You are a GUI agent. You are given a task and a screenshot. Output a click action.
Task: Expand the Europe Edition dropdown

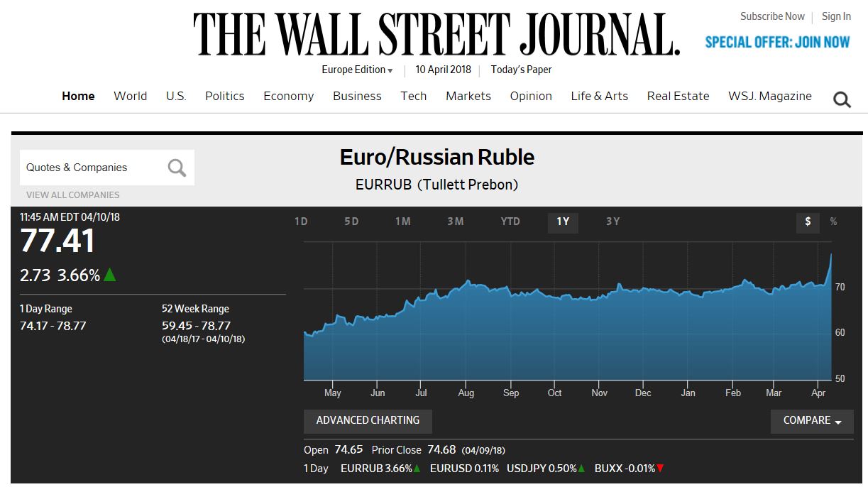tap(357, 70)
